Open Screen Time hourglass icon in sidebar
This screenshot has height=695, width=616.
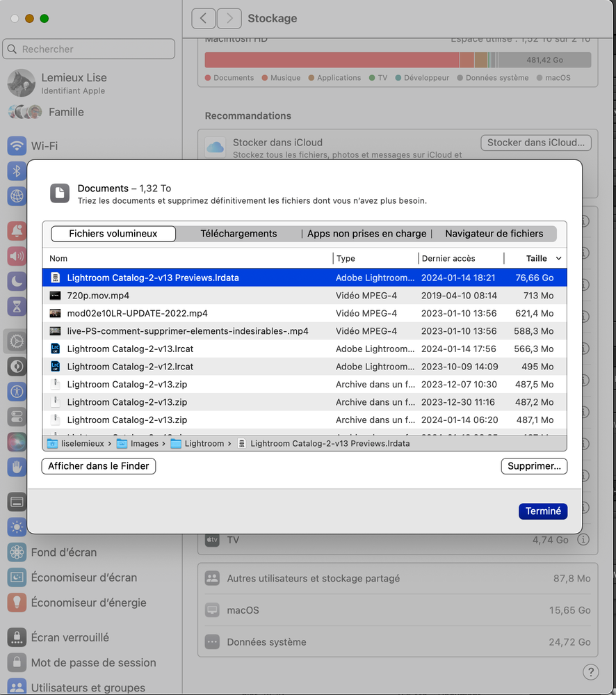[x=17, y=306]
